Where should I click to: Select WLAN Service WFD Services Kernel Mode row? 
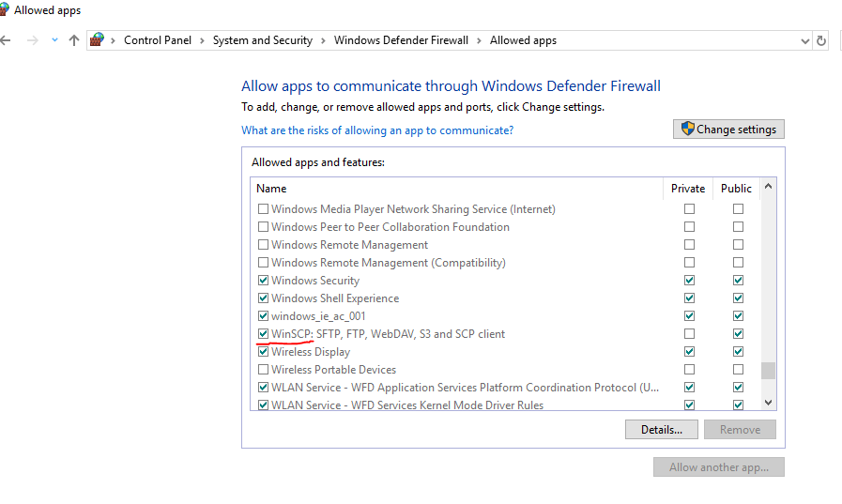(407, 405)
